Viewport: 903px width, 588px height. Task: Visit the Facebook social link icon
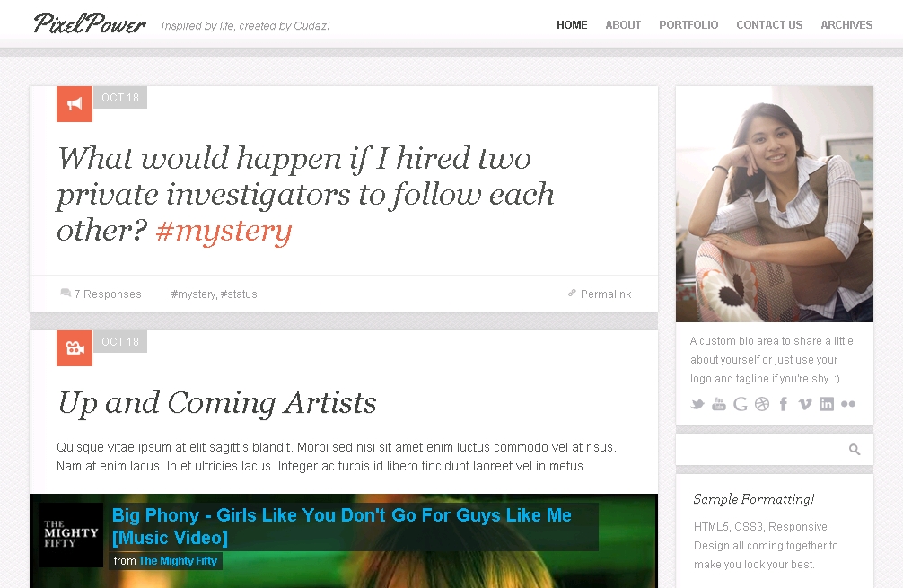[x=784, y=404]
